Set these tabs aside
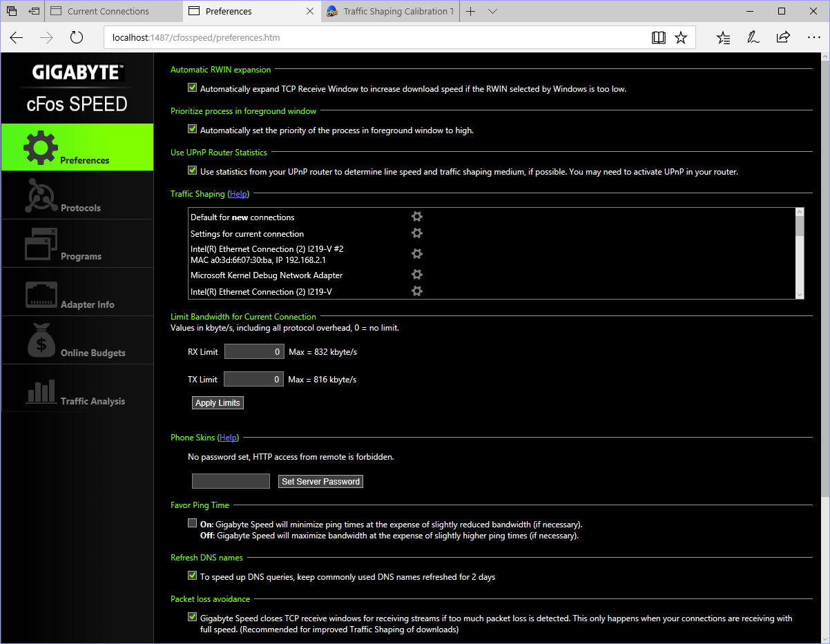Image resolution: width=830 pixels, height=644 pixels. tap(34, 11)
